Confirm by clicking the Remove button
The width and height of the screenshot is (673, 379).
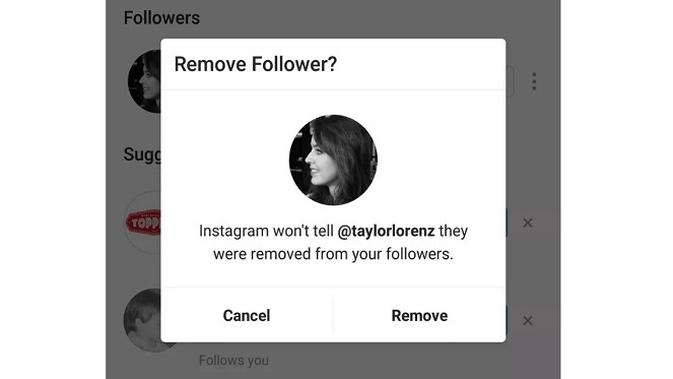419,315
